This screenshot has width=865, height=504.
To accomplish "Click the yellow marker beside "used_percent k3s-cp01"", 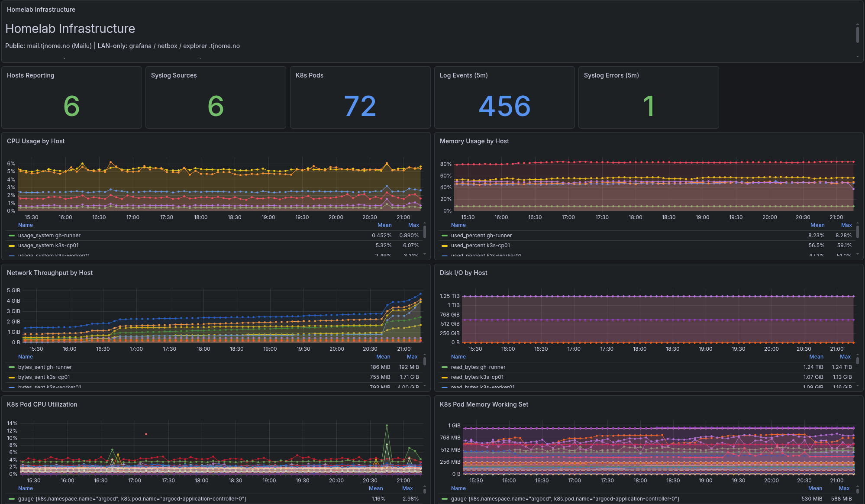I will pyautogui.click(x=444, y=246).
